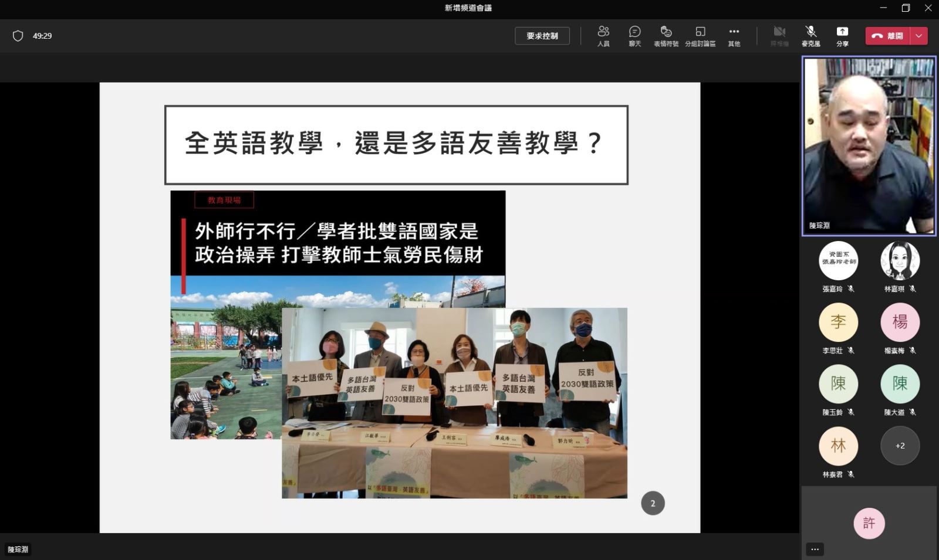Click the 許 self avatar circle
The image size is (939, 560).
point(869,522)
